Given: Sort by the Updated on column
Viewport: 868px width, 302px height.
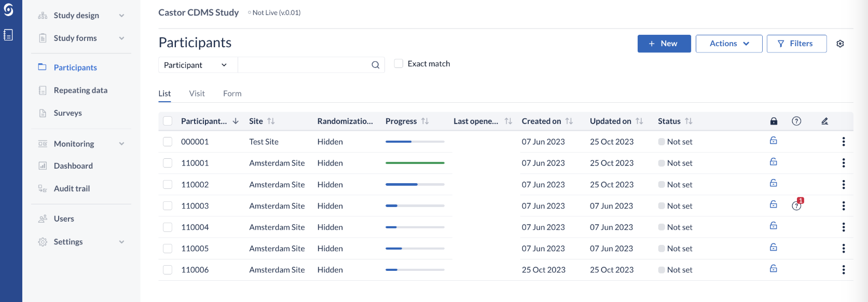Looking at the screenshot, I should (639, 121).
